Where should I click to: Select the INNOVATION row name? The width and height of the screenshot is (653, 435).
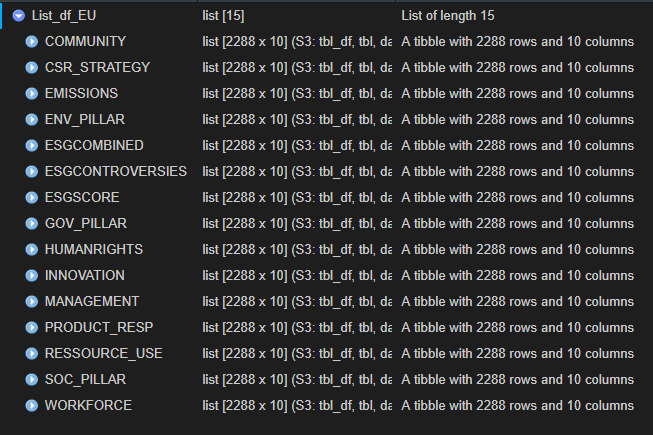click(85, 276)
